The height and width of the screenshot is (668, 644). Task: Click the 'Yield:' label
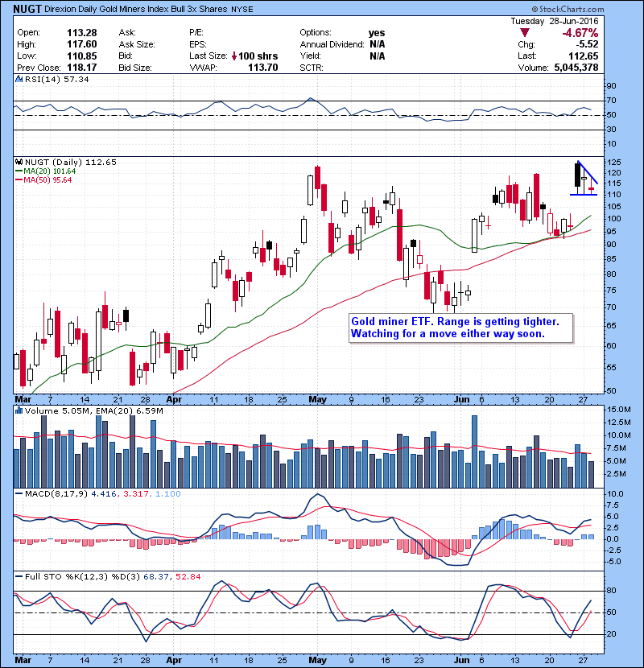[310, 56]
